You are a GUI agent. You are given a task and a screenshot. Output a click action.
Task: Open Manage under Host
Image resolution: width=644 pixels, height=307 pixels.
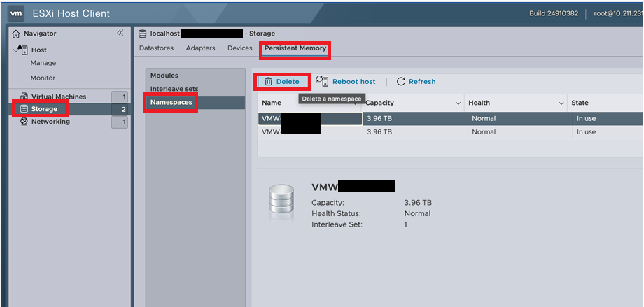pyautogui.click(x=43, y=63)
